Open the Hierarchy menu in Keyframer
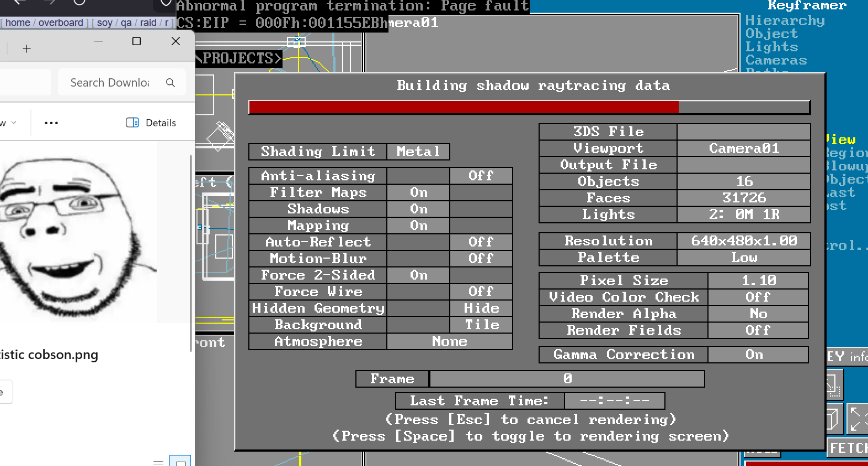This screenshot has height=466, width=868. [x=785, y=21]
